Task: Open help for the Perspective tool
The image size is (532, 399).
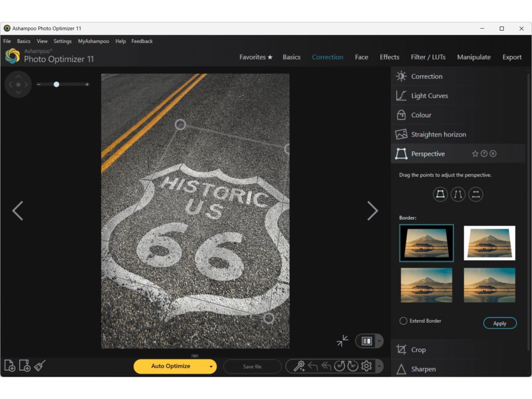Action: click(484, 154)
